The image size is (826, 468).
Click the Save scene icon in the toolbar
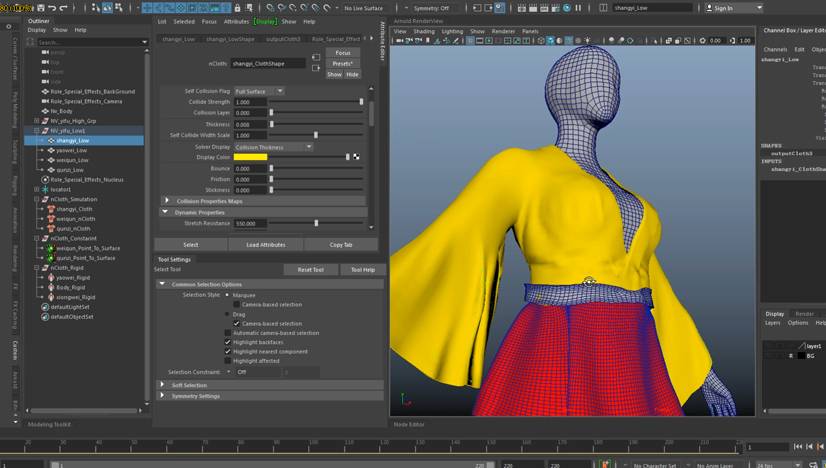(x=41, y=8)
